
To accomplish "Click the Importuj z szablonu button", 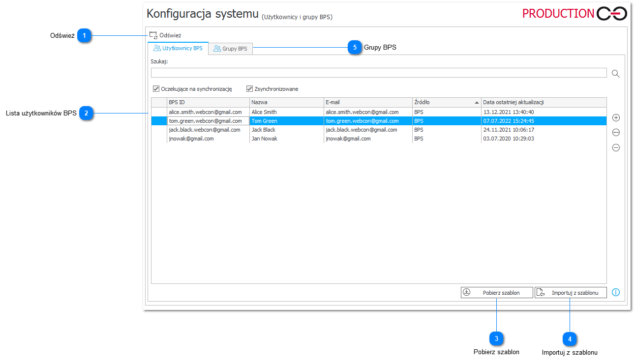I will click(x=571, y=292).
